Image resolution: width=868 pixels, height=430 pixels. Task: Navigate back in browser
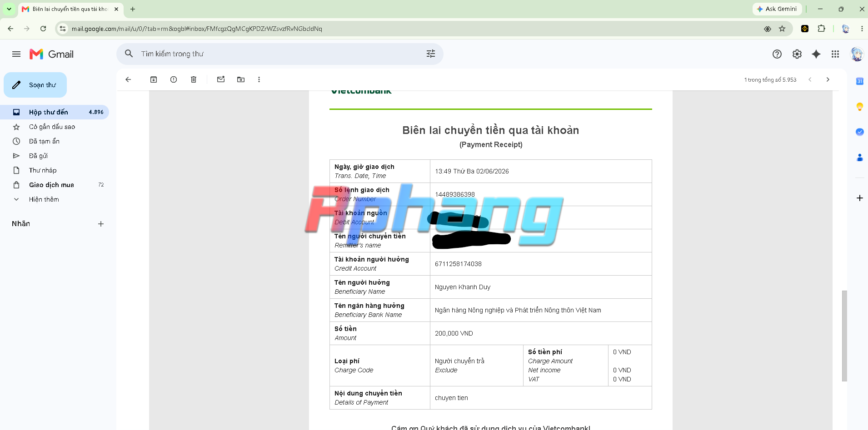click(10, 29)
